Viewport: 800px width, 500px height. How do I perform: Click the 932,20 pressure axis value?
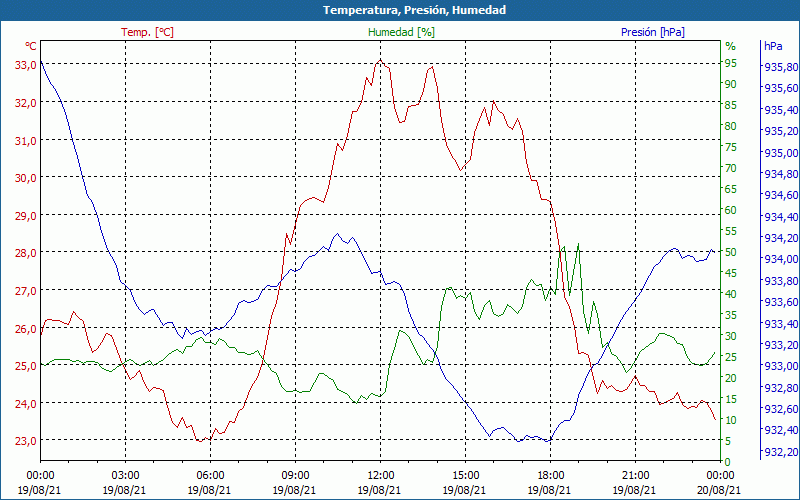781,452
